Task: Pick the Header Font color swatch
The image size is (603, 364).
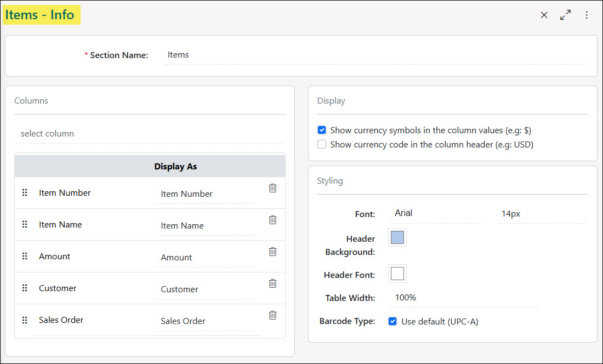Action: click(x=397, y=274)
